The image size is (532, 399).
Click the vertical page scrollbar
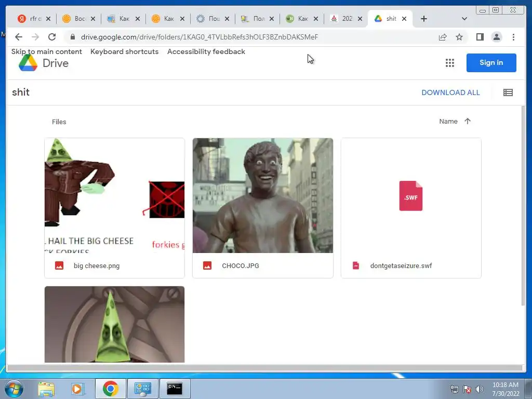(523, 206)
